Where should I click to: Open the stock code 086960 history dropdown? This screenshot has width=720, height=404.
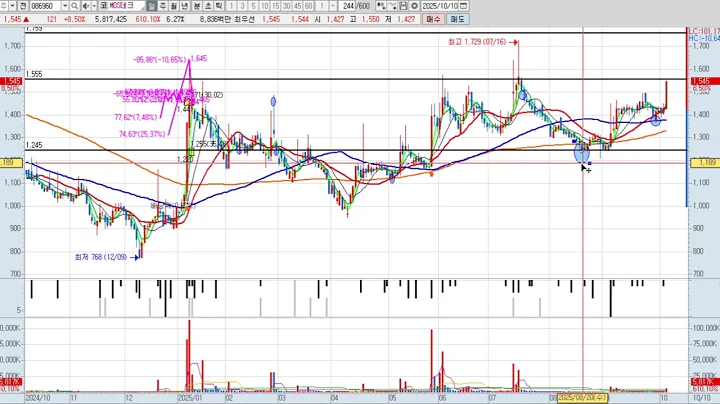pos(65,6)
